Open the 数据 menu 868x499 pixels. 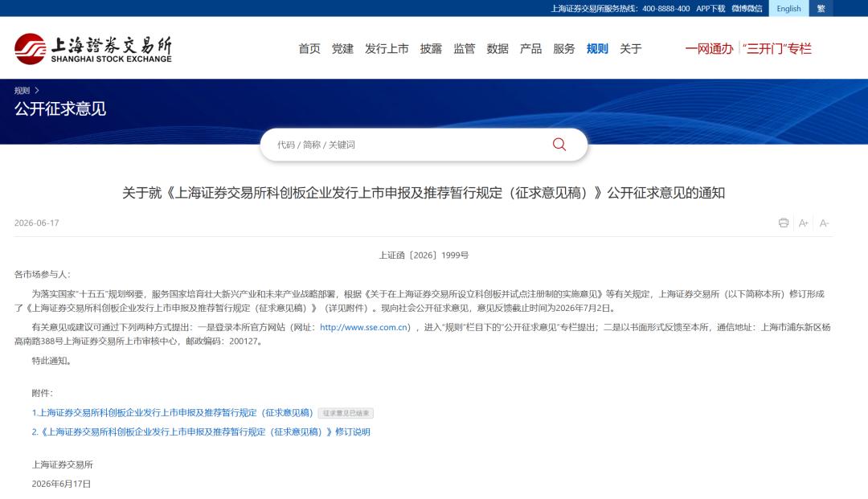(497, 49)
